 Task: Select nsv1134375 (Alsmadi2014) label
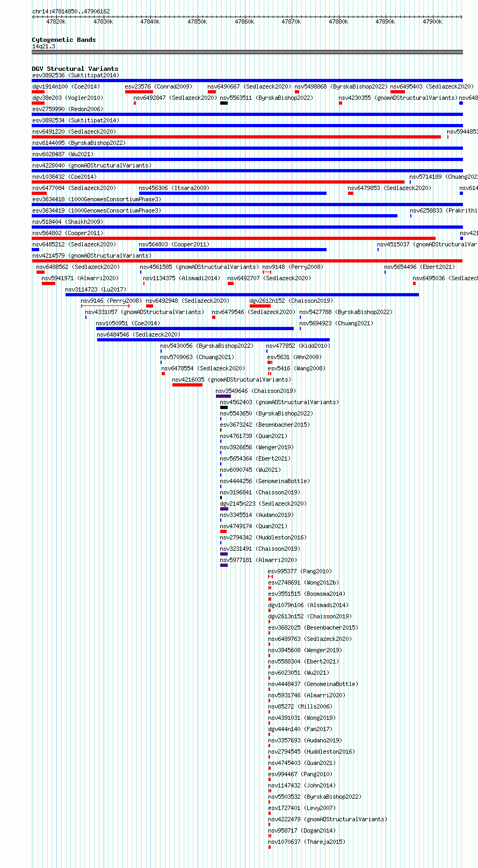(182, 278)
